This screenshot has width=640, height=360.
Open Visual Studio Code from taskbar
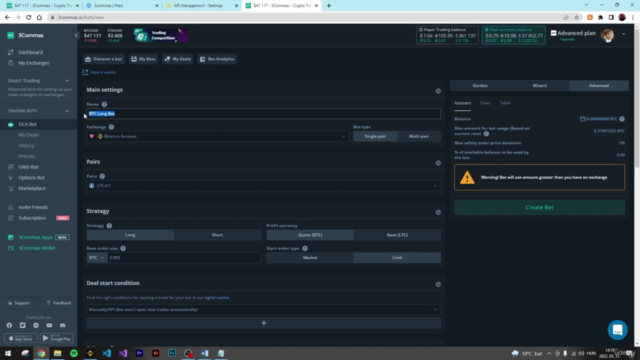pos(107,353)
